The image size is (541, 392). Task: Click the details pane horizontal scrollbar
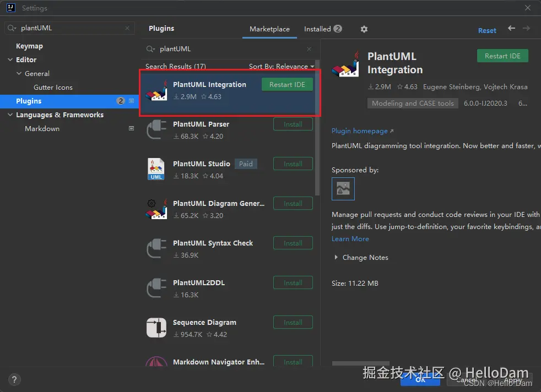click(x=360, y=363)
